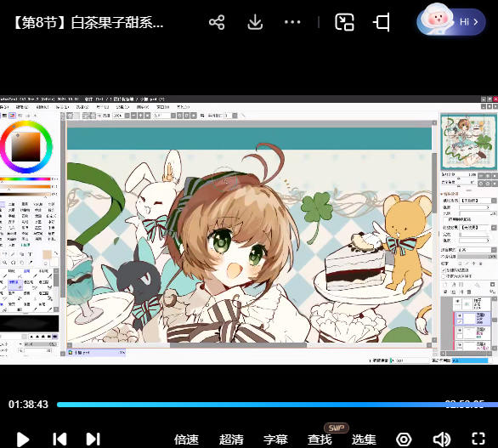Seek along the blue video progress bar

click(277, 405)
